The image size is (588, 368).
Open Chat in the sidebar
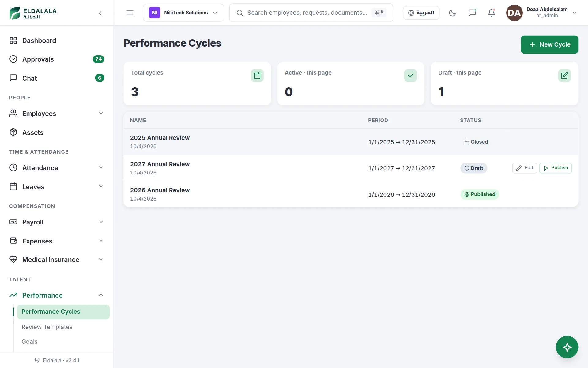57,78
